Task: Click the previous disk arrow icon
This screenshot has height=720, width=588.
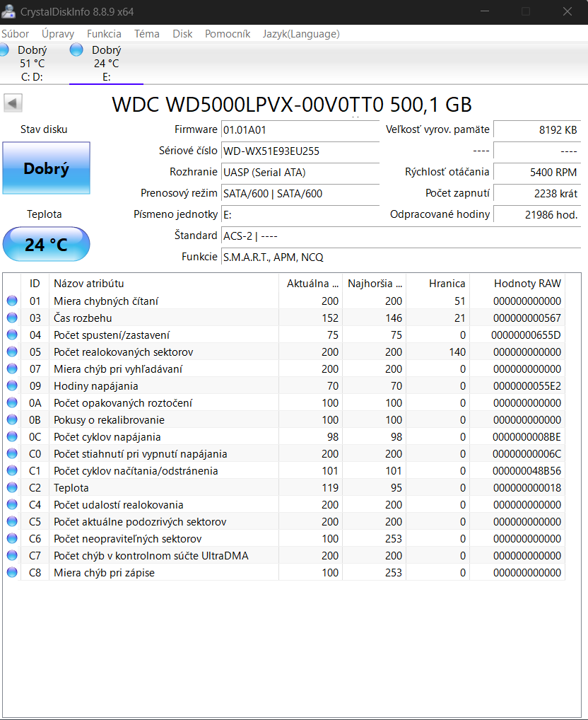Action: coord(13,103)
